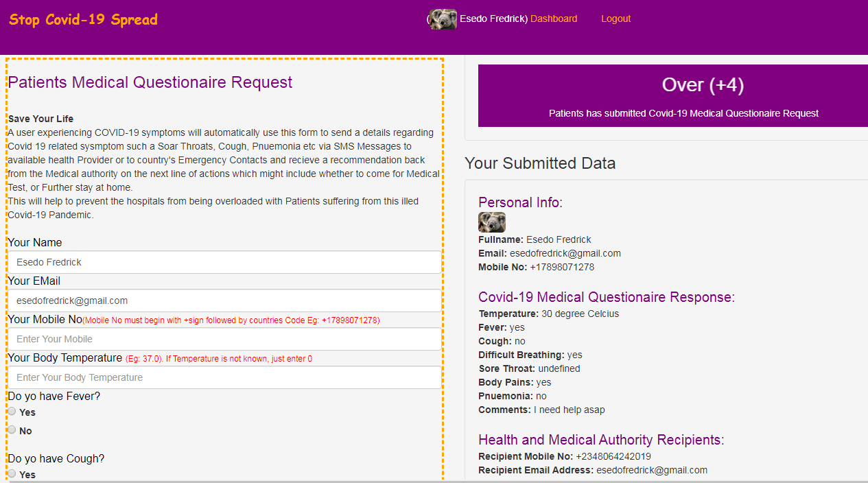Click the Difficult Breathing: yes line
The height and width of the screenshot is (483, 868).
coord(530,355)
